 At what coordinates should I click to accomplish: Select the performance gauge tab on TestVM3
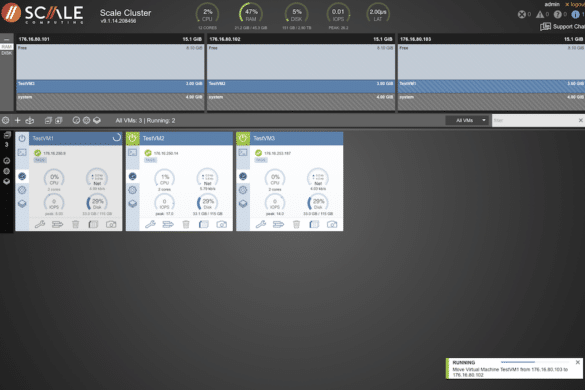pos(243,176)
